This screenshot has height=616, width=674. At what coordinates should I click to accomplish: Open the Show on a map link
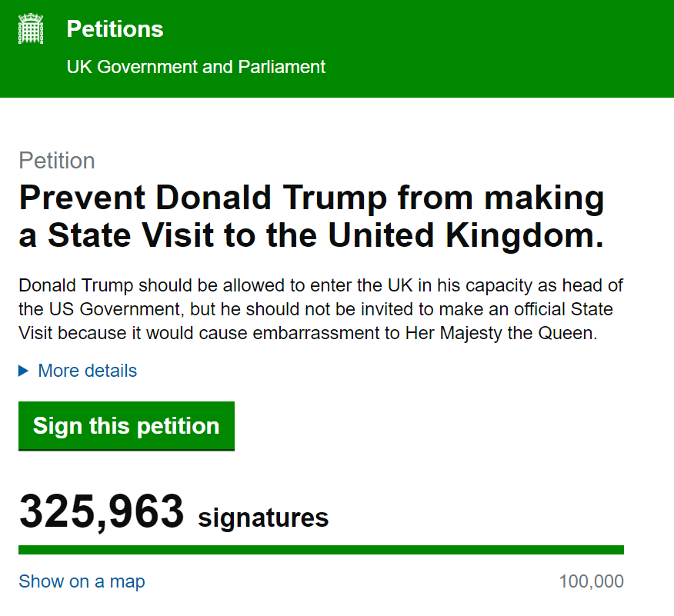82,581
